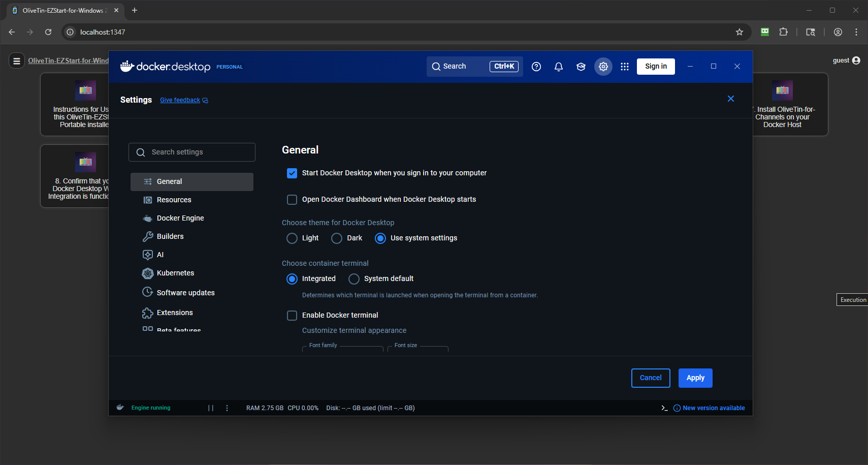The width and height of the screenshot is (868, 465).
Task: Open the Resources settings section
Action: (174, 200)
